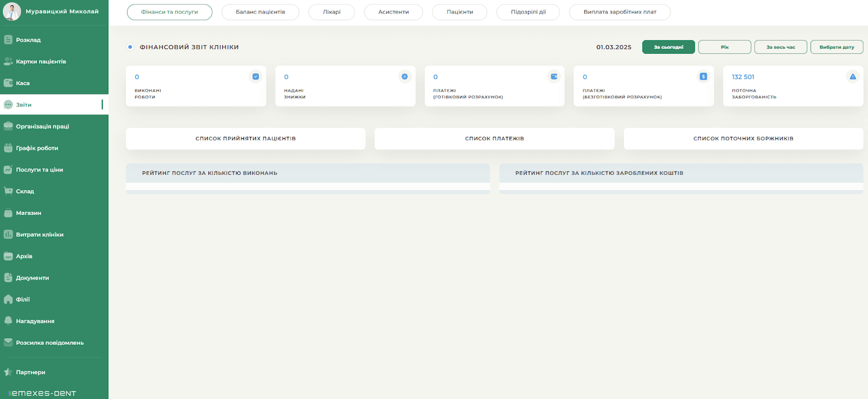Expand Рейтинг послуг за кількістю виконань panel
Image resolution: width=868 pixels, height=399 pixels.
coord(308,173)
